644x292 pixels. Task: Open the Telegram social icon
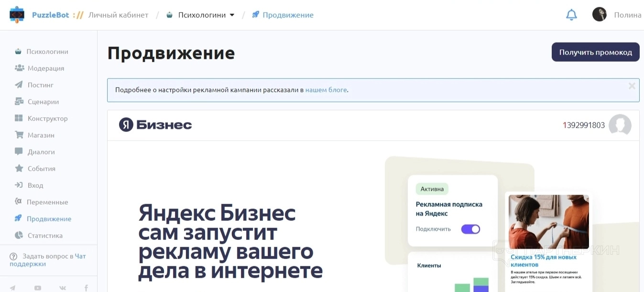click(x=12, y=288)
